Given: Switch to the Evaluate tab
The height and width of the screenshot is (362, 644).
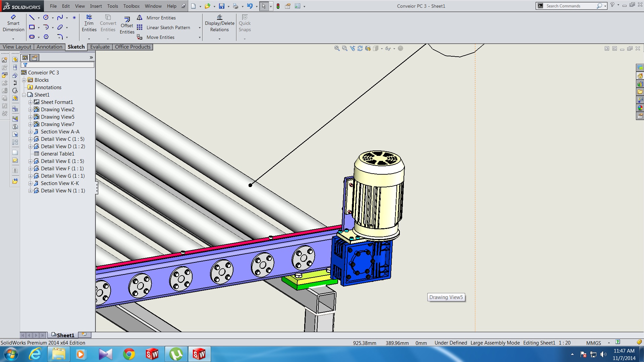Looking at the screenshot, I should [100, 47].
